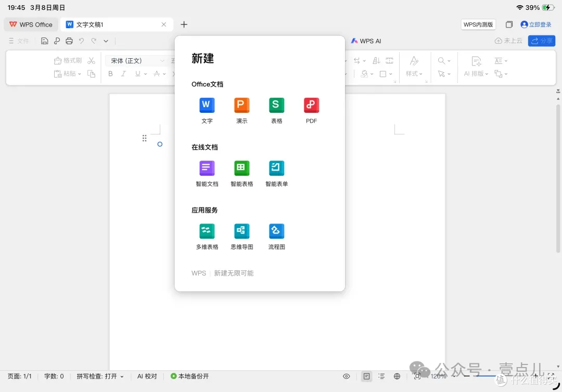The image size is (562, 392).
Task: Click the blue 分享 share button
Action: (x=542, y=41)
